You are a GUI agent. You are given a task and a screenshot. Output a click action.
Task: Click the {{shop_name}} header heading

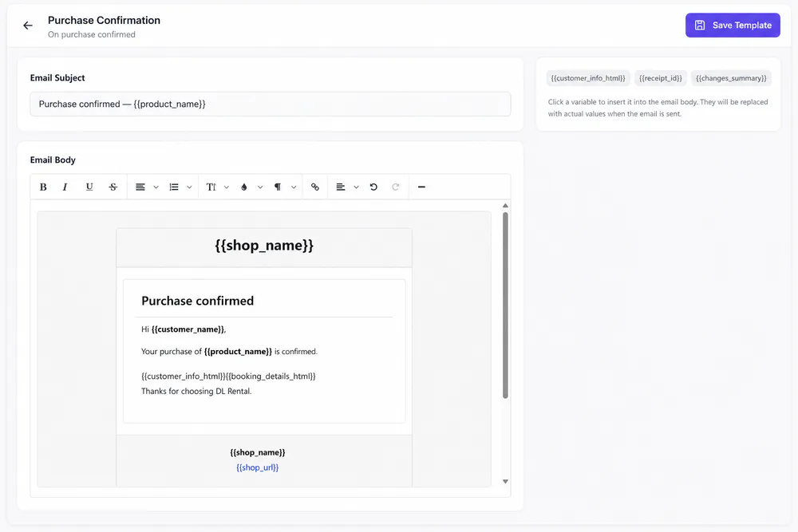(264, 245)
